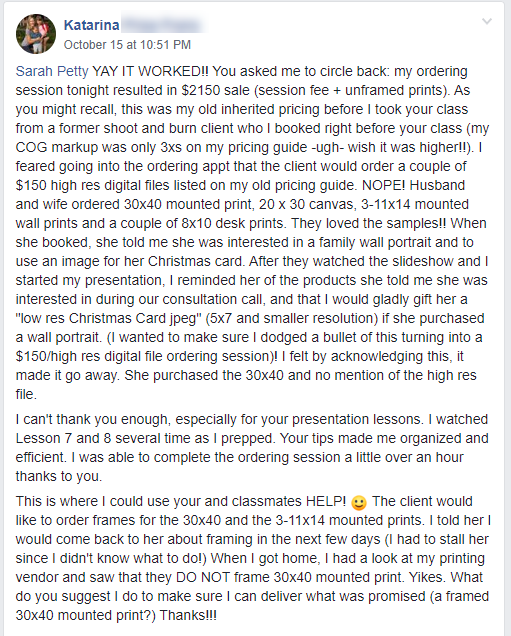Click the COG markup phrase
Image resolution: width=511 pixels, height=636 pixels.
pos(56,147)
